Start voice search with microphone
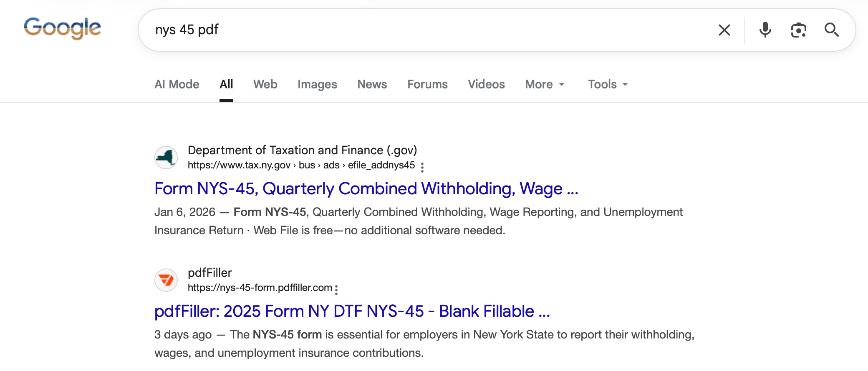The height and width of the screenshot is (371, 868). coord(765,30)
